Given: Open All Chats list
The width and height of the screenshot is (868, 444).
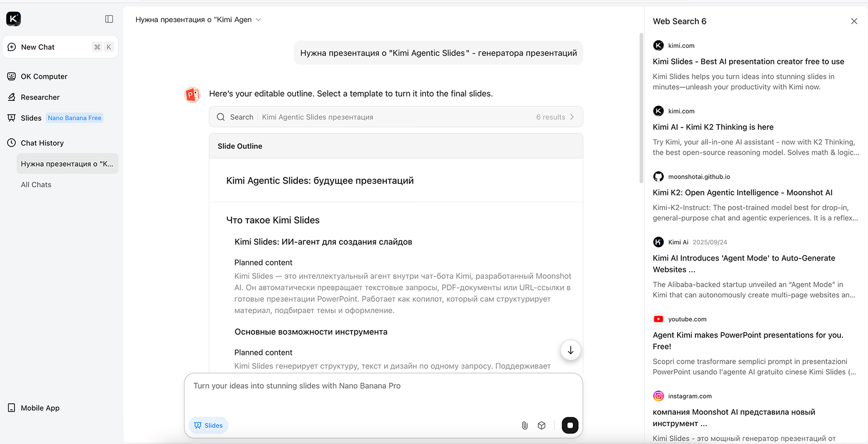Looking at the screenshot, I should [x=36, y=185].
